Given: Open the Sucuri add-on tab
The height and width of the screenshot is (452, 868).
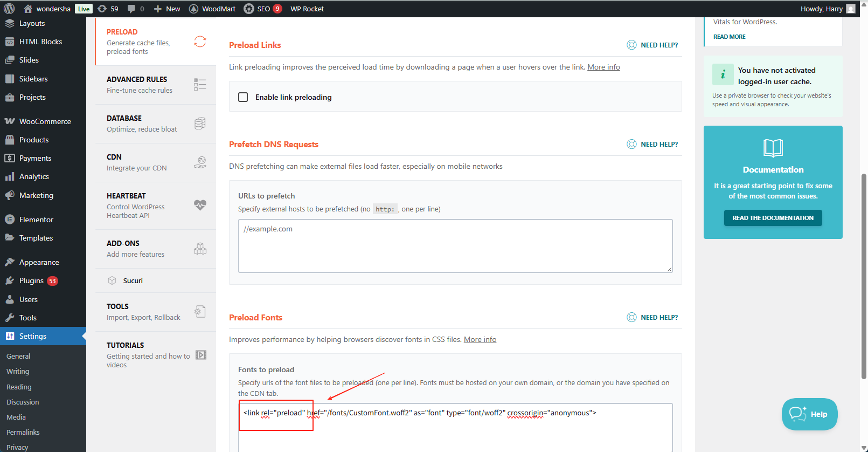Looking at the screenshot, I should (x=156, y=280).
